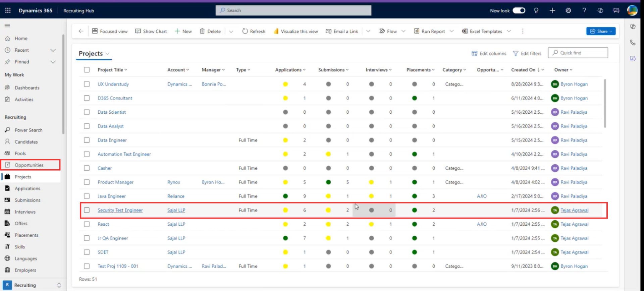Open the Project Title column menu

[112, 70]
